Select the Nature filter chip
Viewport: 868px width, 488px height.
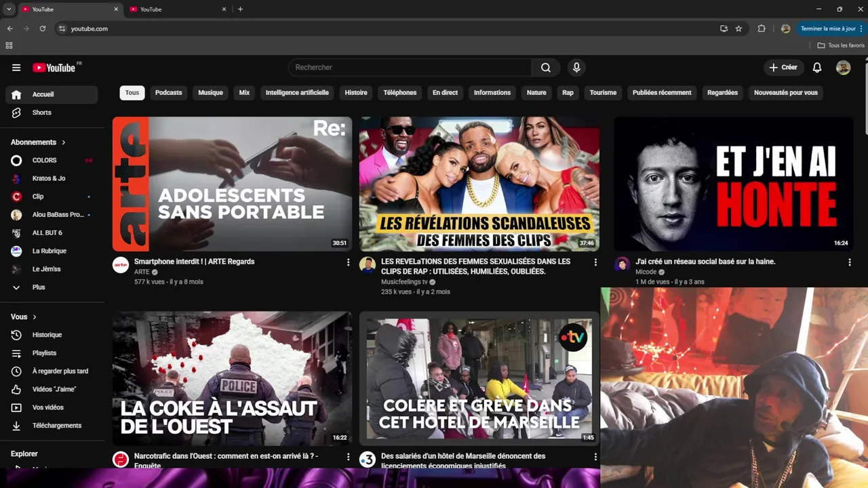coord(536,93)
